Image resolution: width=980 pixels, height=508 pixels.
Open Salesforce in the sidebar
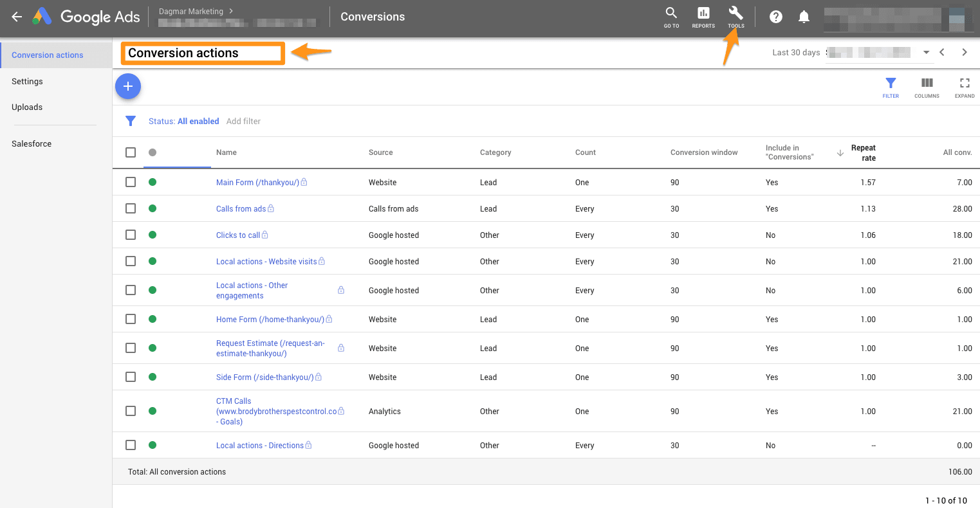pyautogui.click(x=32, y=144)
